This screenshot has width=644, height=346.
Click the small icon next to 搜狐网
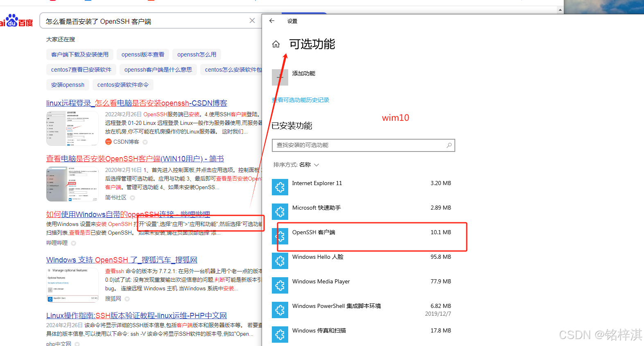click(127, 299)
